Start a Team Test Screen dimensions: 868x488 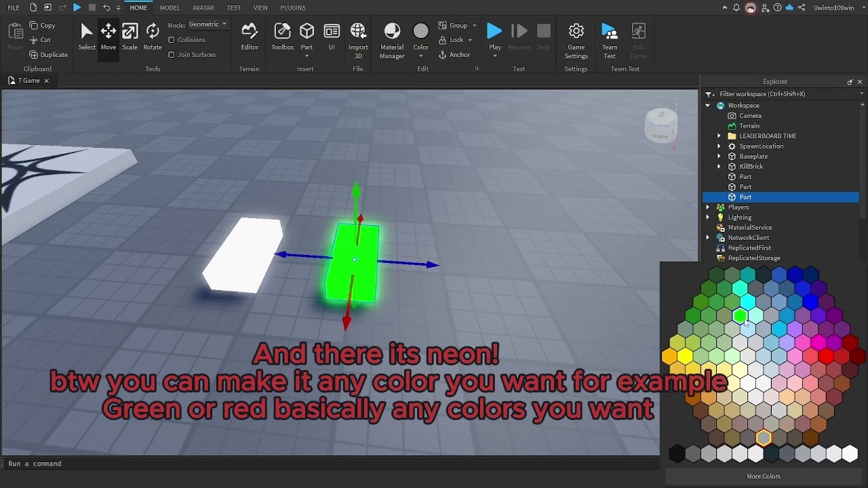point(610,41)
